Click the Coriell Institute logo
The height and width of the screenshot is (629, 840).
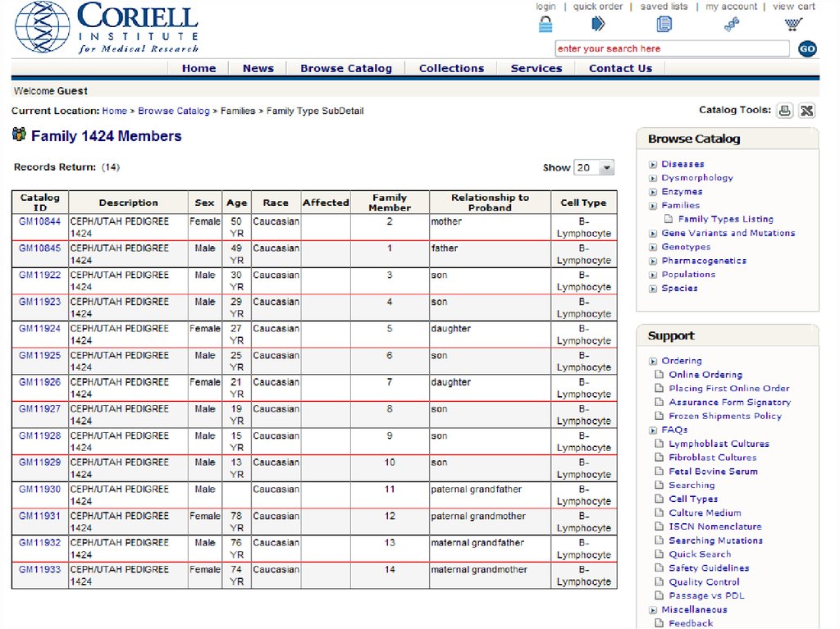[107, 27]
